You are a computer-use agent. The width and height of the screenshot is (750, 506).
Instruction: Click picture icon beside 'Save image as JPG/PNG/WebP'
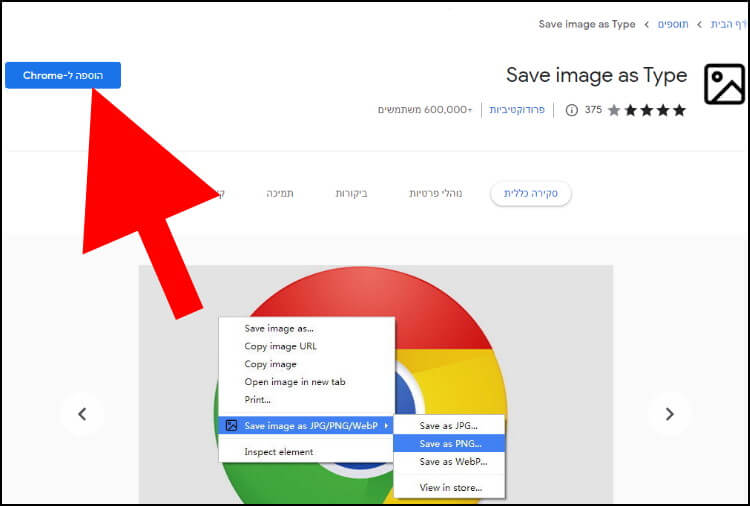pos(232,425)
